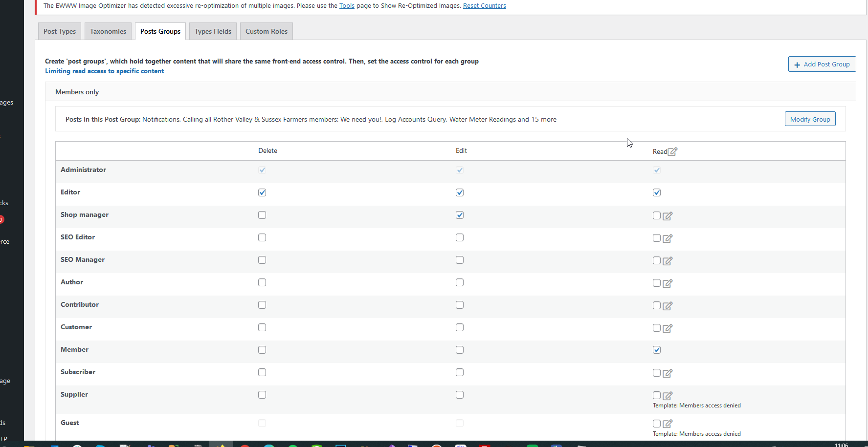Disable Shop manager Edit checkbox
This screenshot has width=868, height=447.
click(x=460, y=215)
